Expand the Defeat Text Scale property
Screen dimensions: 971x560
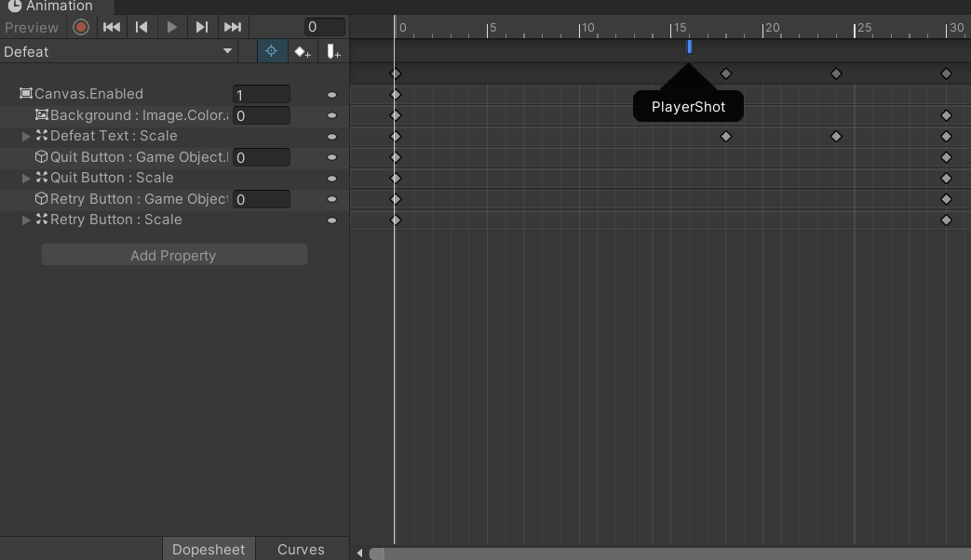coord(26,136)
